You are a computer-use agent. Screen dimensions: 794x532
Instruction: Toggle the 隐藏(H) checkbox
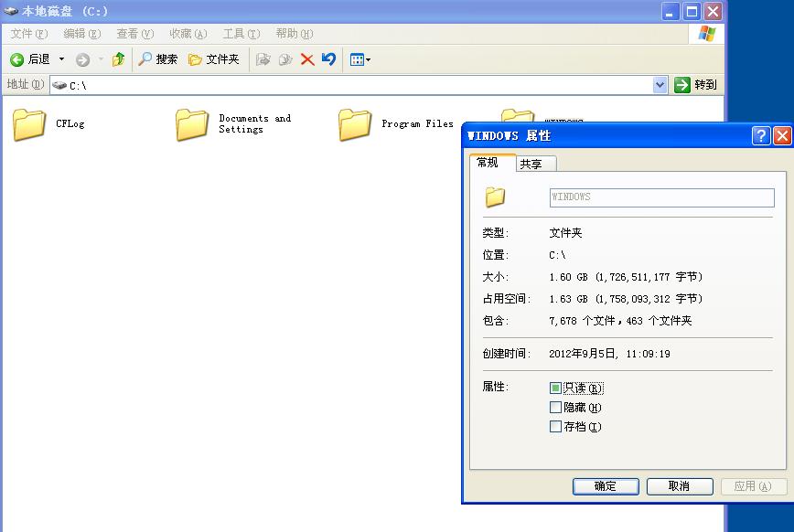[555, 407]
